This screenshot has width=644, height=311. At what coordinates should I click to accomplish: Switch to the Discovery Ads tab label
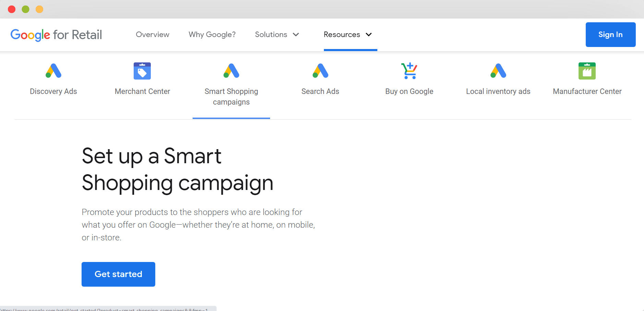point(53,91)
